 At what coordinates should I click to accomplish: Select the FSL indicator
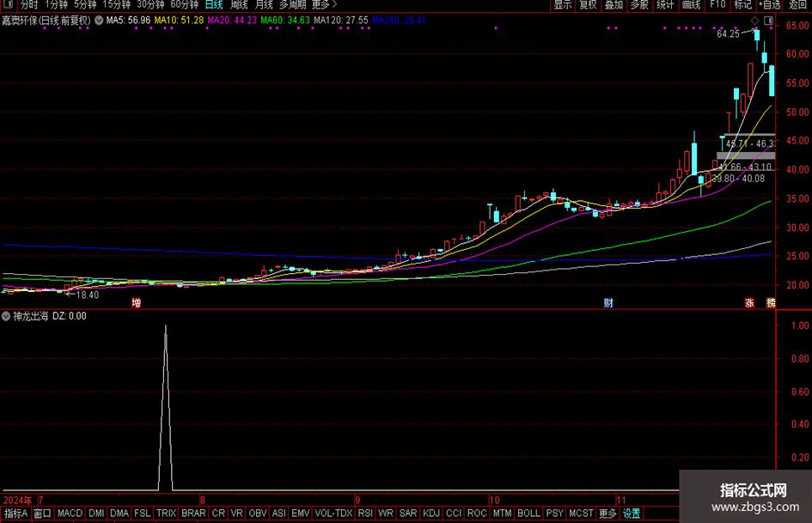pyautogui.click(x=143, y=514)
